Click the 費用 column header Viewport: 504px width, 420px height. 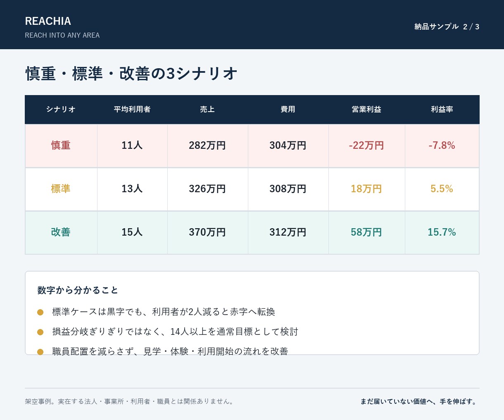(288, 110)
